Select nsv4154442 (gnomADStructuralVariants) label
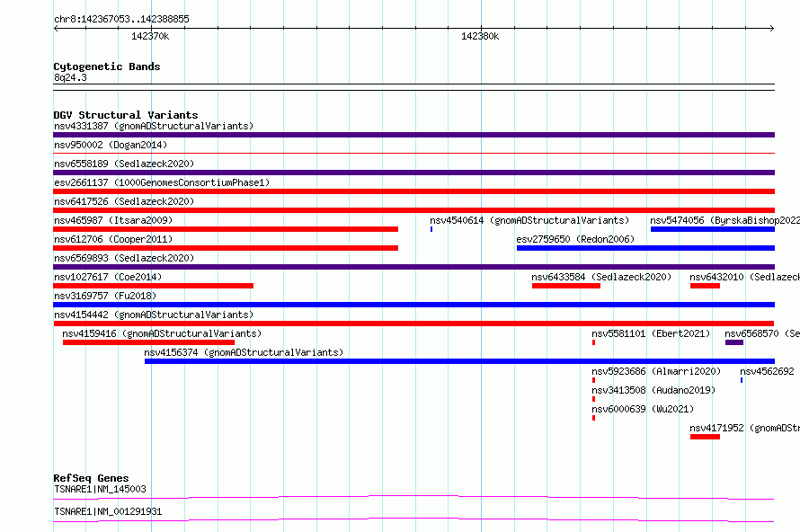The width and height of the screenshot is (800, 532). tap(154, 315)
